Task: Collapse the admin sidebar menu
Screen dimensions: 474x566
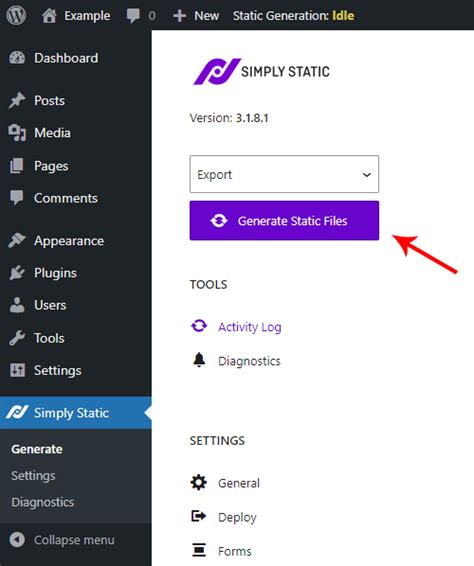Action: point(62,540)
